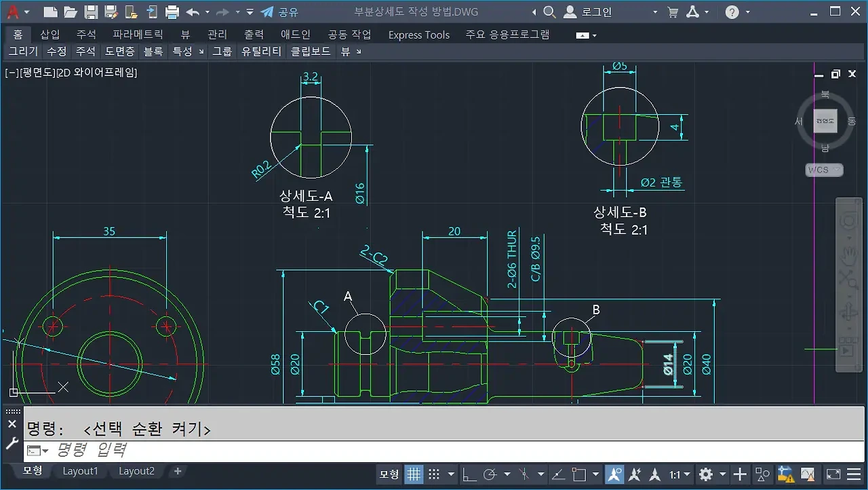Click the annotation monitor plus icon
This screenshot has width=868, height=490.
[740, 474]
